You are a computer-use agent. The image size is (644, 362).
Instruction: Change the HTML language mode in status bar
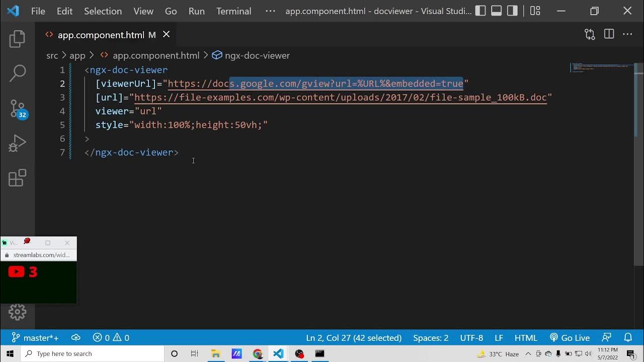coord(526,338)
